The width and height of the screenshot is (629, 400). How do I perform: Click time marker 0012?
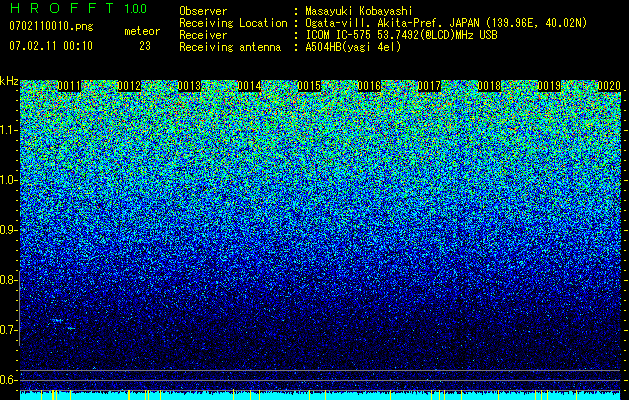[129, 86]
